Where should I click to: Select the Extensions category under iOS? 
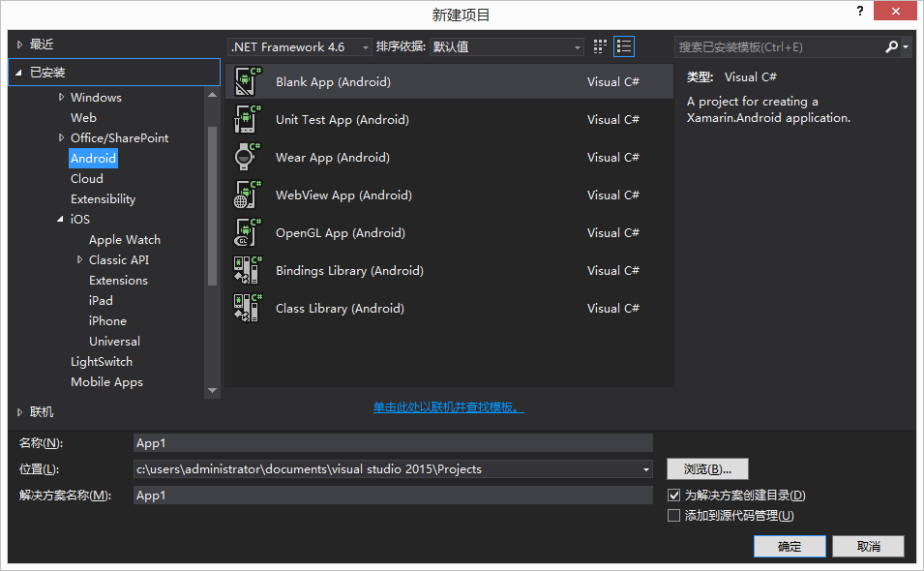pos(118,281)
